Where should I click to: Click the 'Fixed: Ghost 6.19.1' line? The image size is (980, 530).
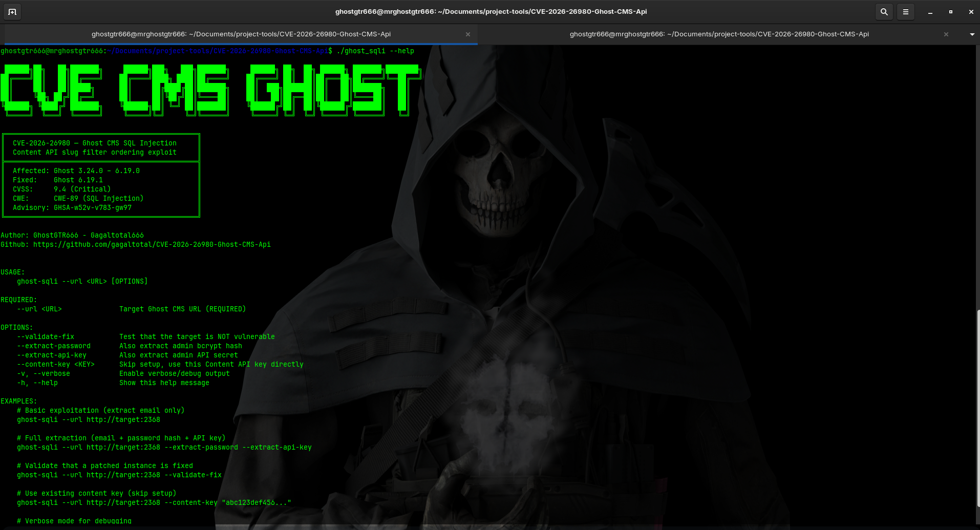pos(58,180)
